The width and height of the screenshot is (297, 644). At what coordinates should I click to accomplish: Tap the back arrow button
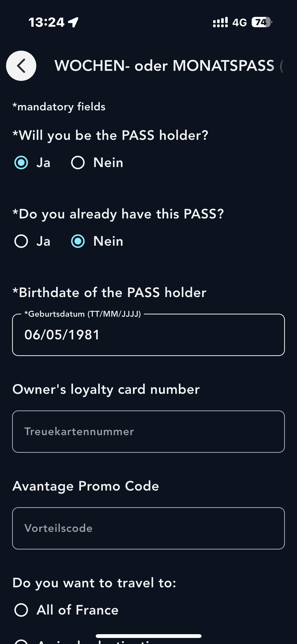coord(21,66)
